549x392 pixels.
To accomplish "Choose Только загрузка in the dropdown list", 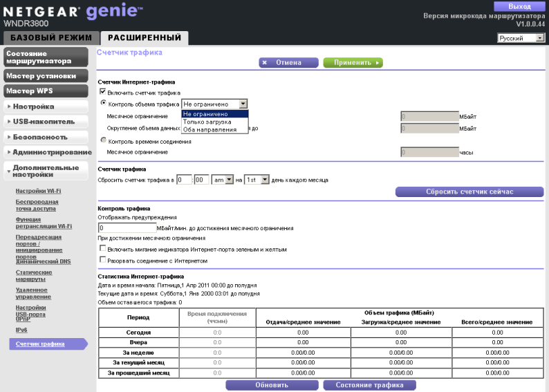I will (214, 122).
